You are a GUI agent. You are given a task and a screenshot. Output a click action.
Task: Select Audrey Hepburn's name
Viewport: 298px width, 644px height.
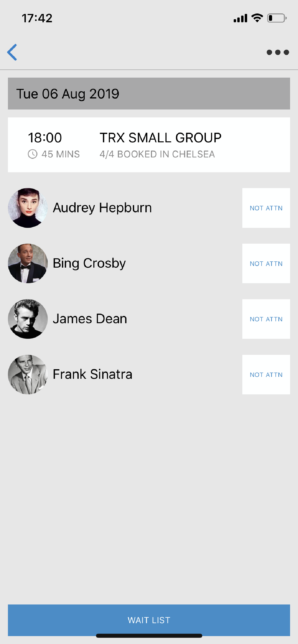coord(102,208)
